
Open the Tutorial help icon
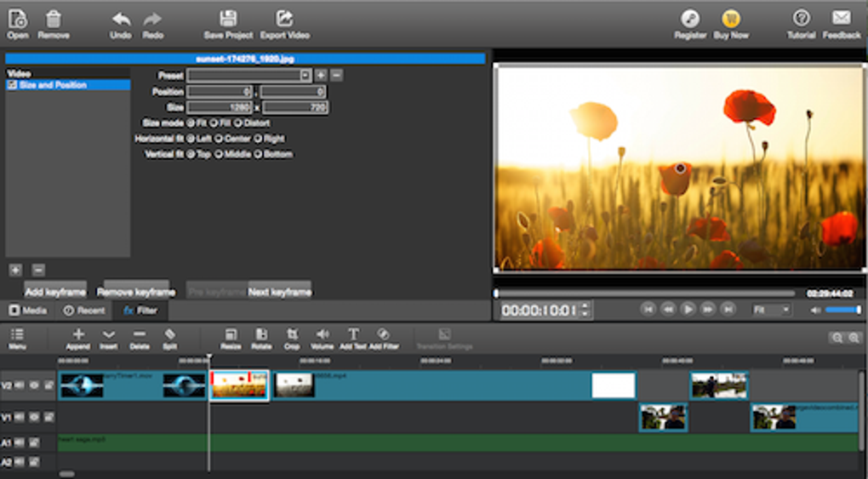(800, 19)
